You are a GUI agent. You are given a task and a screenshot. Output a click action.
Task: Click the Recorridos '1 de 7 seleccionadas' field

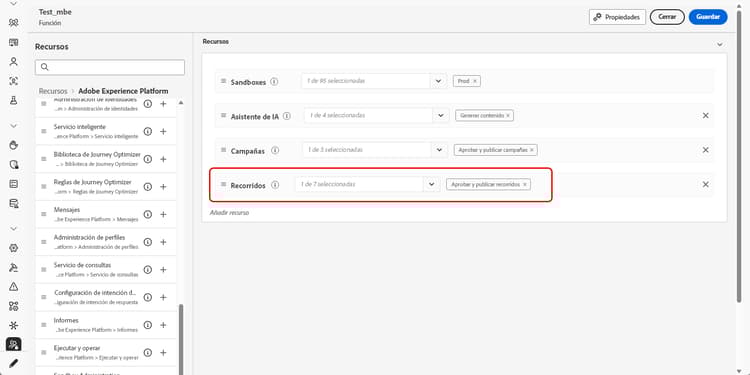pyautogui.click(x=359, y=185)
